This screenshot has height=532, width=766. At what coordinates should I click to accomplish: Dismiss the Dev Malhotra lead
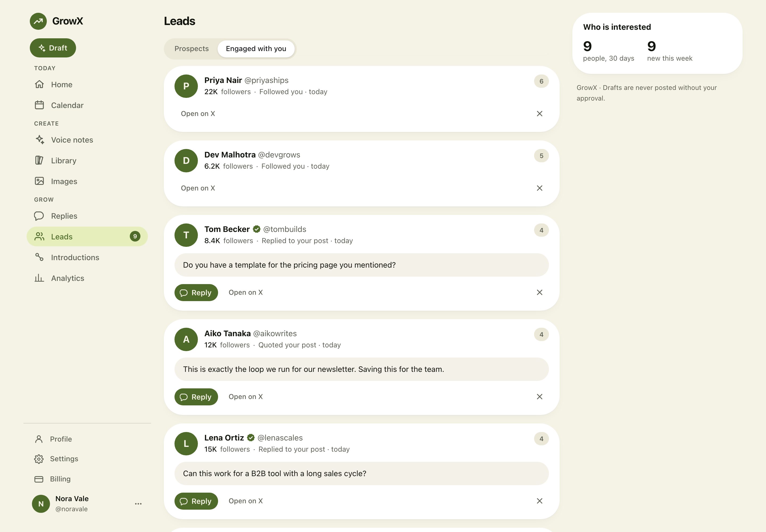coord(540,188)
